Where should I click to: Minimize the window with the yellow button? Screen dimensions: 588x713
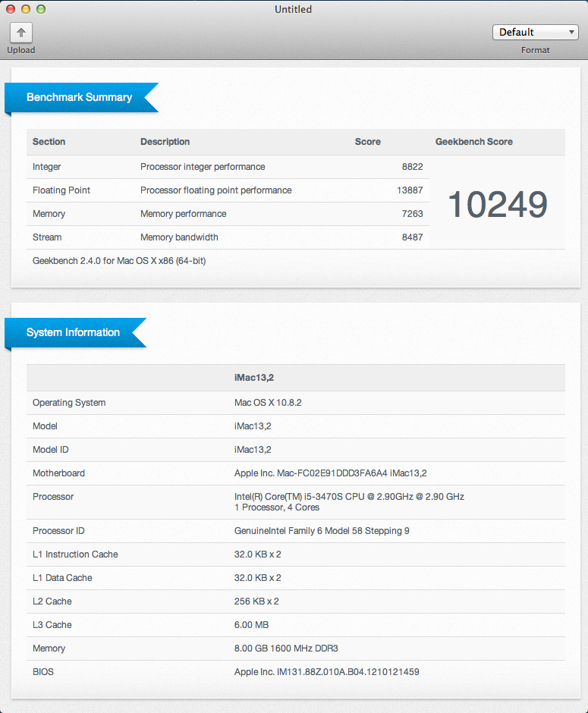click(x=26, y=9)
